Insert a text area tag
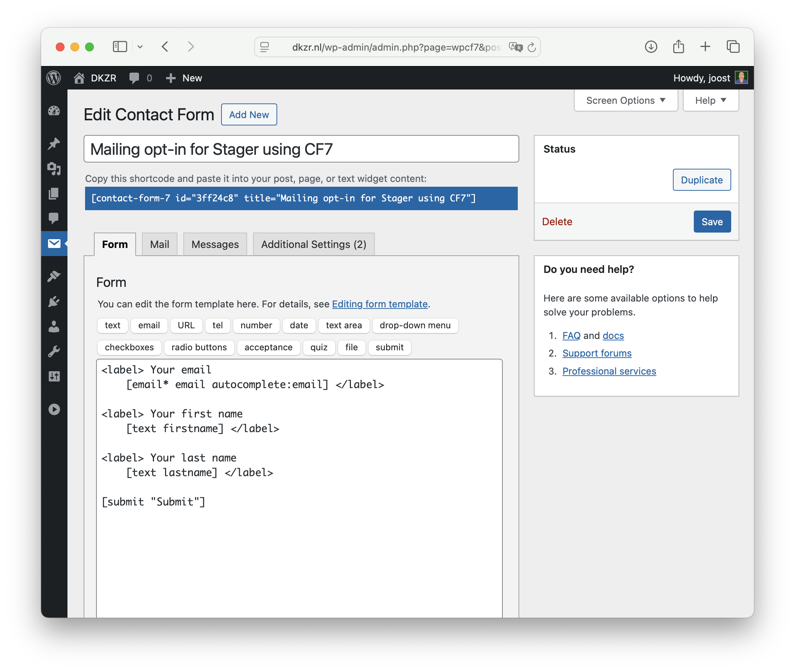Image resolution: width=795 pixels, height=672 pixels. 344,325
